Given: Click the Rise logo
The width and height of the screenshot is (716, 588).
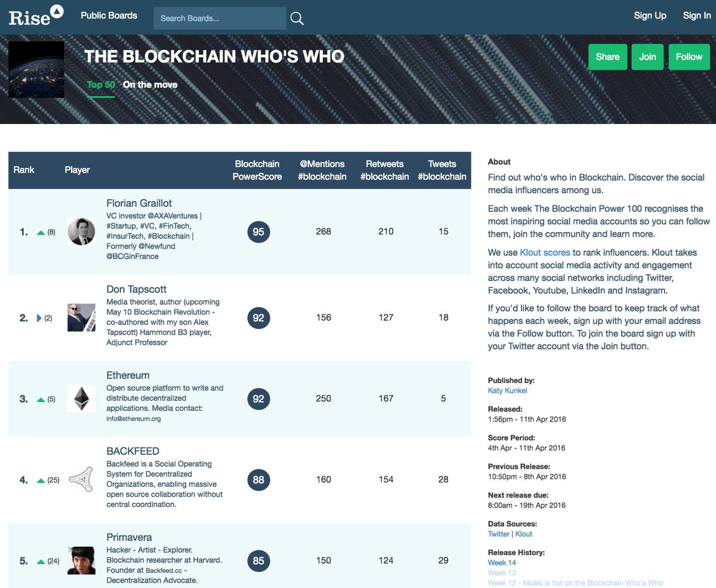Looking at the screenshot, I should (36, 16).
